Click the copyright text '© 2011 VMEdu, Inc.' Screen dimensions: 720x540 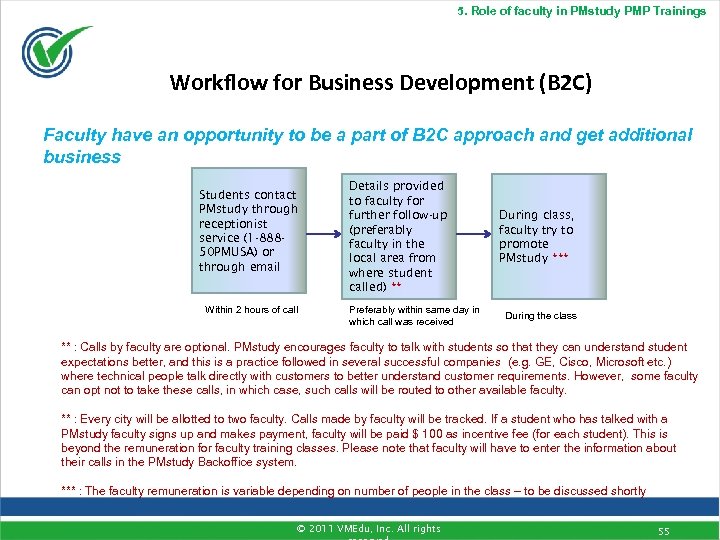point(369,531)
